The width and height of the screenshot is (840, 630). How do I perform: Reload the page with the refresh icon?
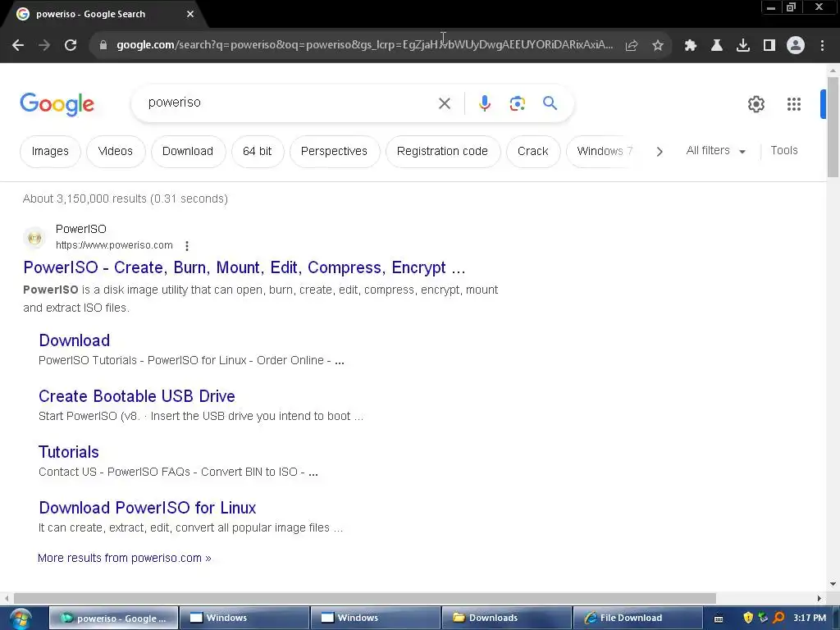pos(71,45)
